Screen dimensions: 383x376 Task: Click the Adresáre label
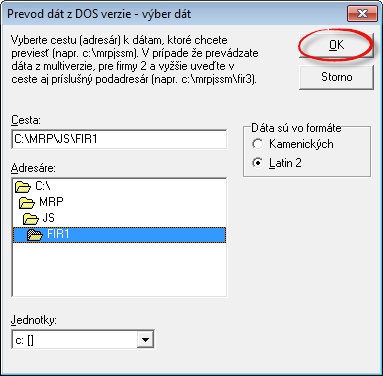click(x=33, y=168)
